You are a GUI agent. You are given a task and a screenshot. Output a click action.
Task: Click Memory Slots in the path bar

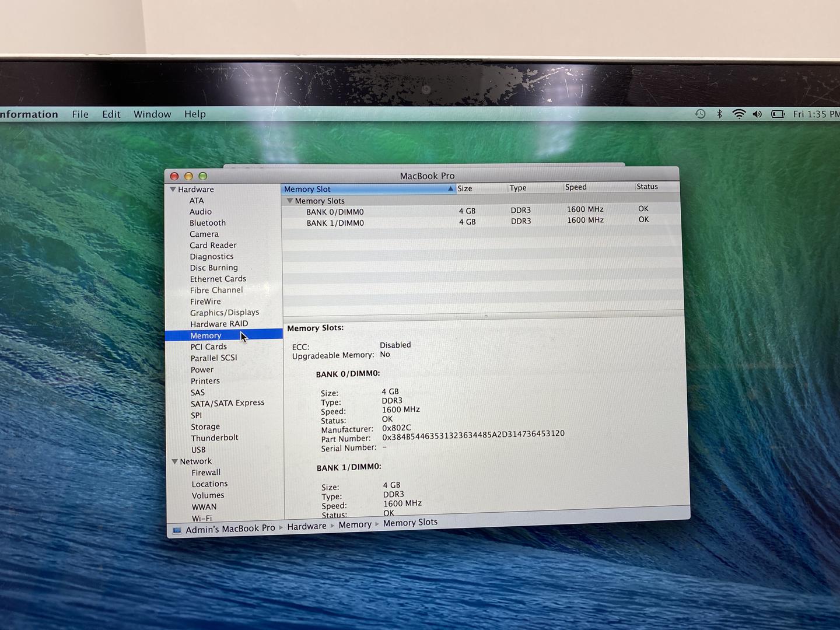click(410, 523)
